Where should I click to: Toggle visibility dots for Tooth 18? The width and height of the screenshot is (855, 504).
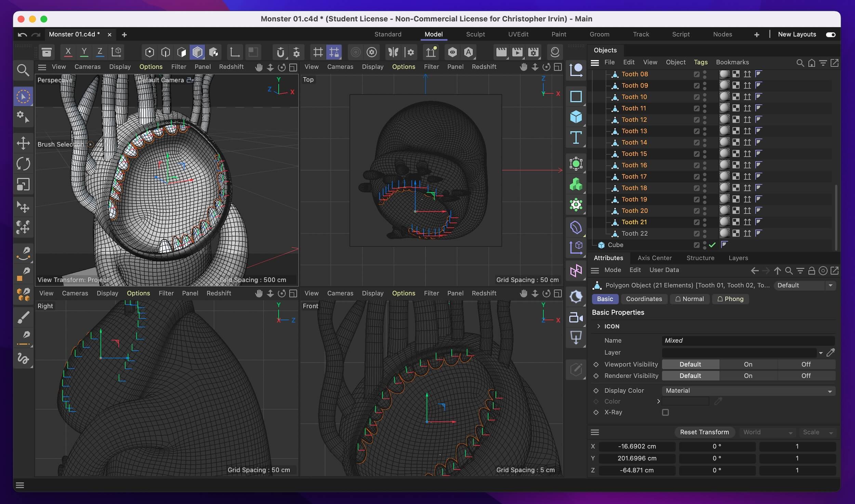tap(705, 188)
